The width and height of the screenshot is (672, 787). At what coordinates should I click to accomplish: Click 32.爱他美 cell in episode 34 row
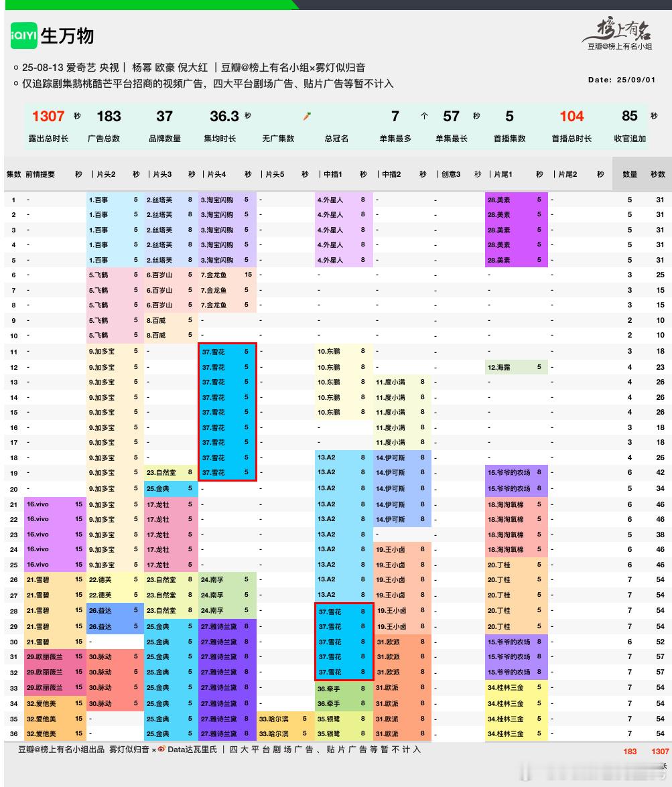[55, 704]
